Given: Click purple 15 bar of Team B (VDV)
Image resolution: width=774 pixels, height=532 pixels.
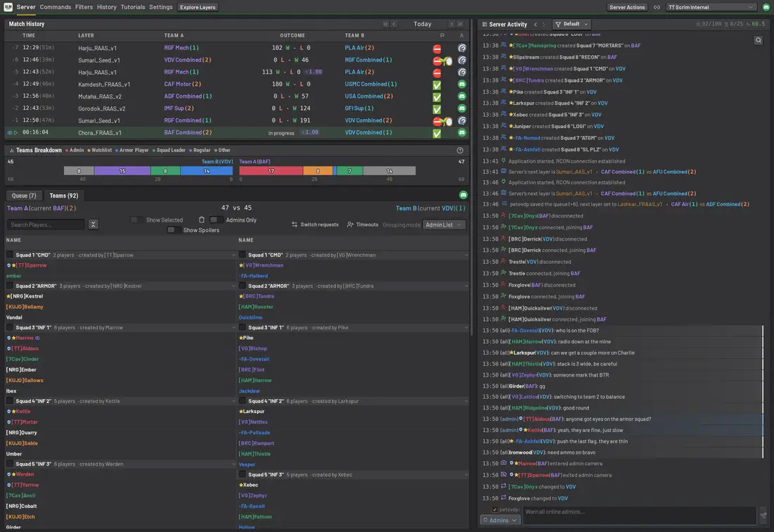Looking at the screenshot, I should click(x=122, y=171).
